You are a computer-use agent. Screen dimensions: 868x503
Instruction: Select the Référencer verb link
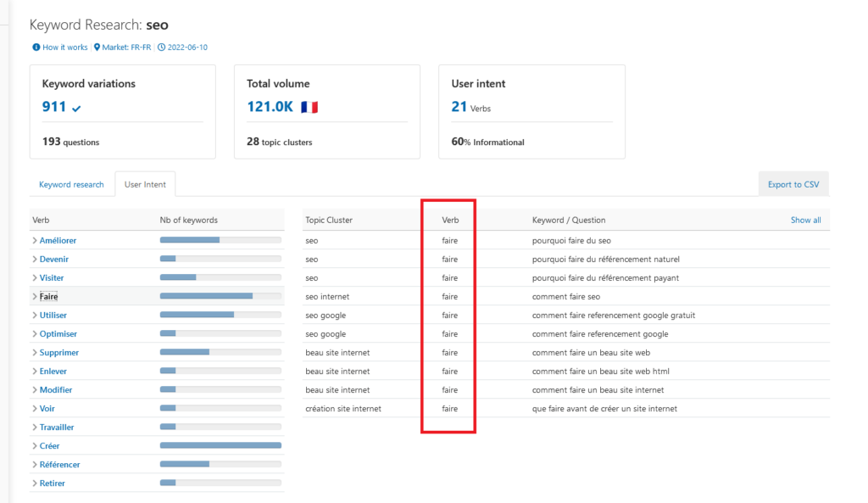59,465
